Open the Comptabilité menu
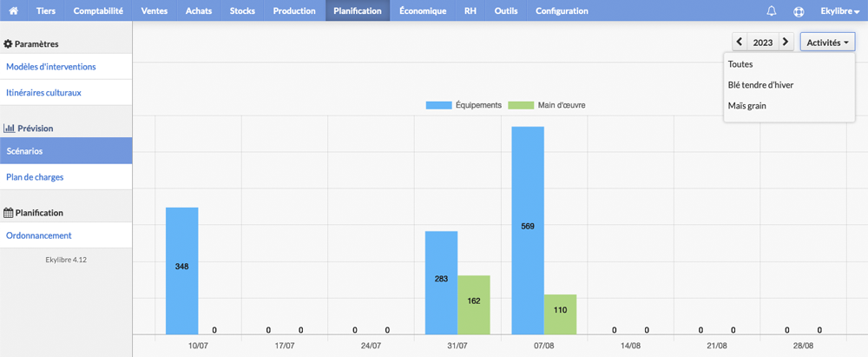The width and height of the screenshot is (868, 357). point(98,10)
